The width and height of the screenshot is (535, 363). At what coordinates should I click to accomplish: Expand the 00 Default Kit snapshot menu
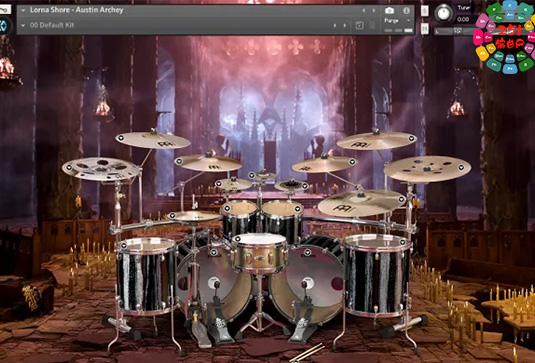pos(23,25)
